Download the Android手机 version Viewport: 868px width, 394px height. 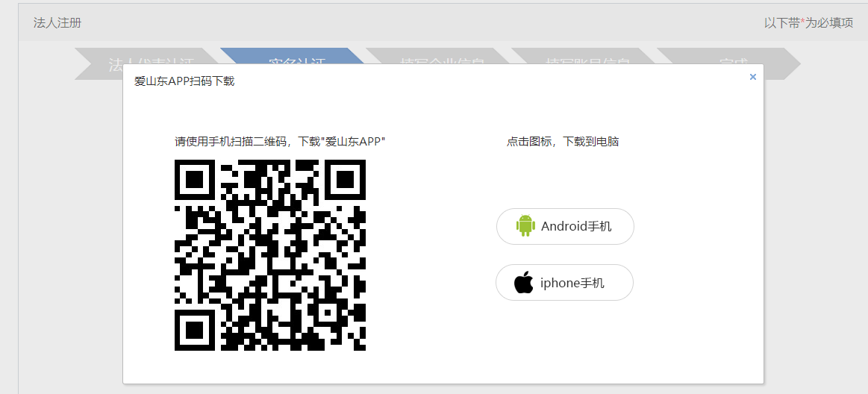565,226
